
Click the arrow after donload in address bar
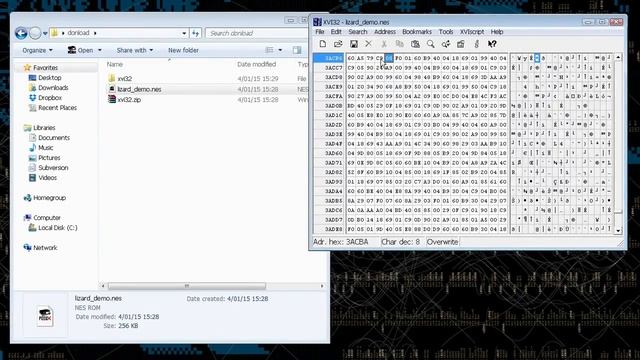95,33
